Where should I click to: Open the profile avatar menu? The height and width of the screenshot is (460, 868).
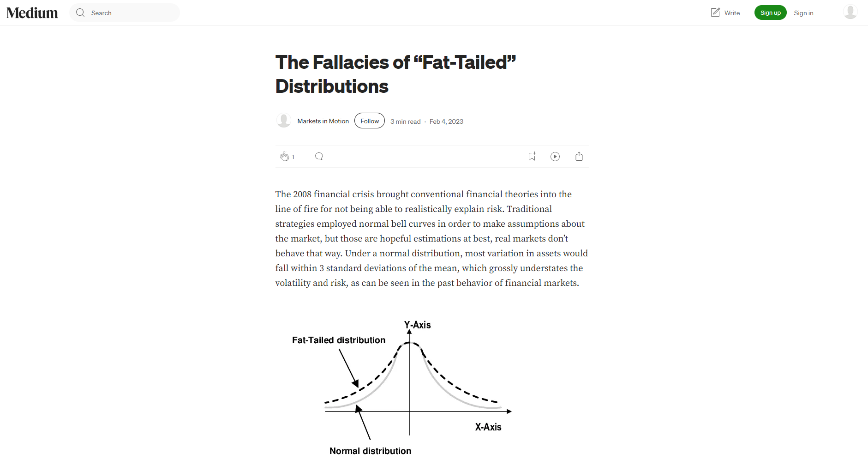(850, 12)
